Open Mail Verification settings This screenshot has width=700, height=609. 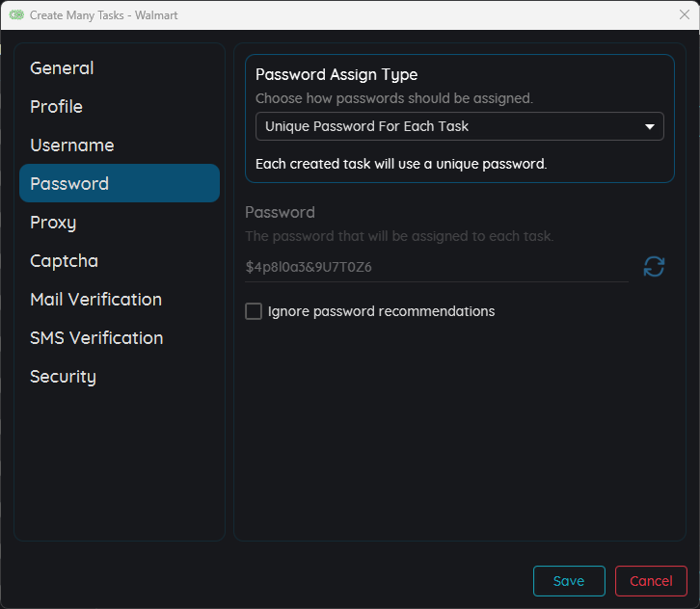[95, 300]
